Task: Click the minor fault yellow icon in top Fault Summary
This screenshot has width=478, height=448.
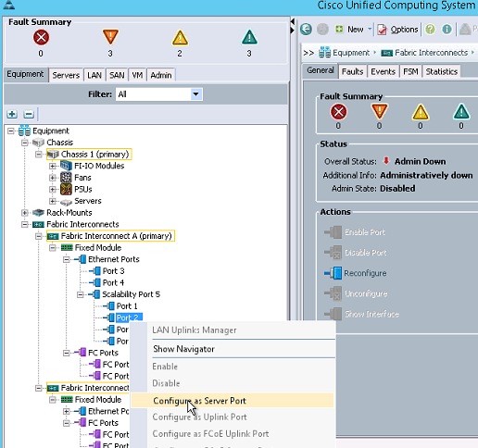Action: click(x=180, y=38)
